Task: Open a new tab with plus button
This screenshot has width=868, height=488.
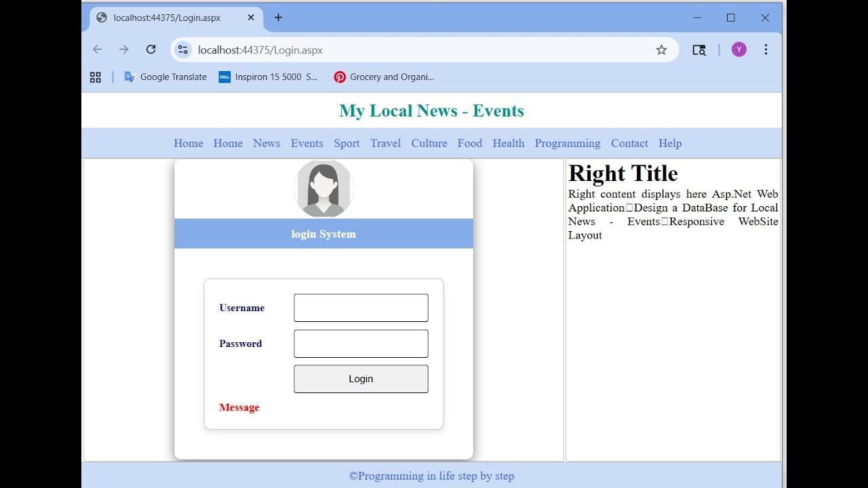Action: click(278, 18)
